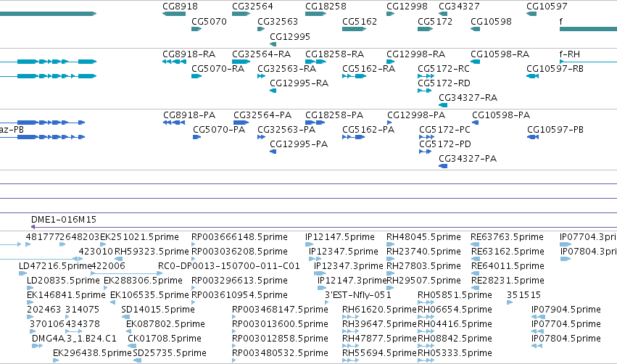Viewport: 617px width, 364px height.
Task: Select the DME1-016M15 clone label
Action: [64, 219]
